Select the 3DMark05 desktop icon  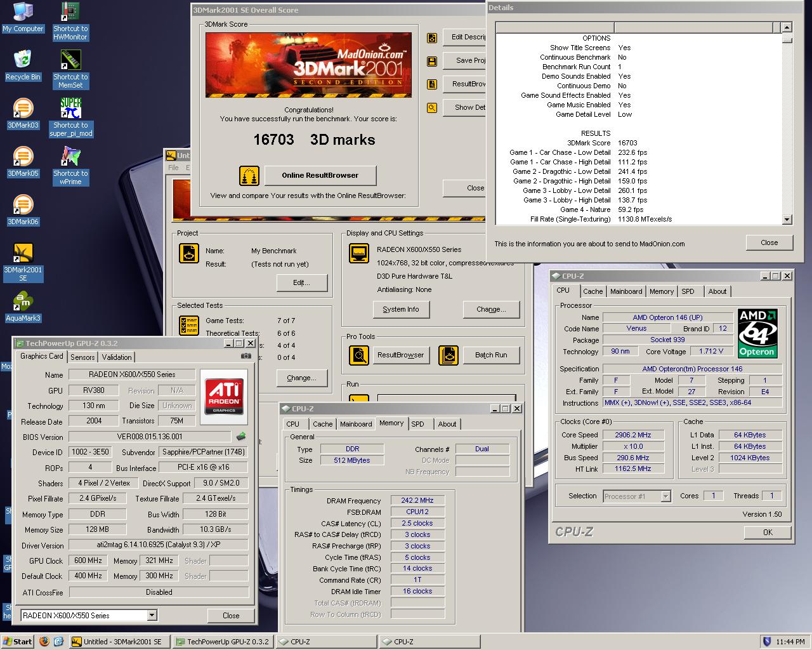click(x=23, y=162)
